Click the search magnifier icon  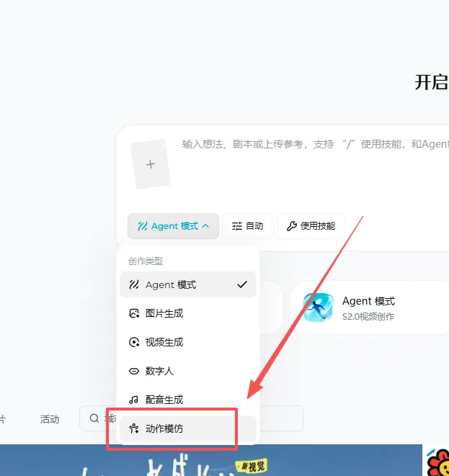[94, 418]
